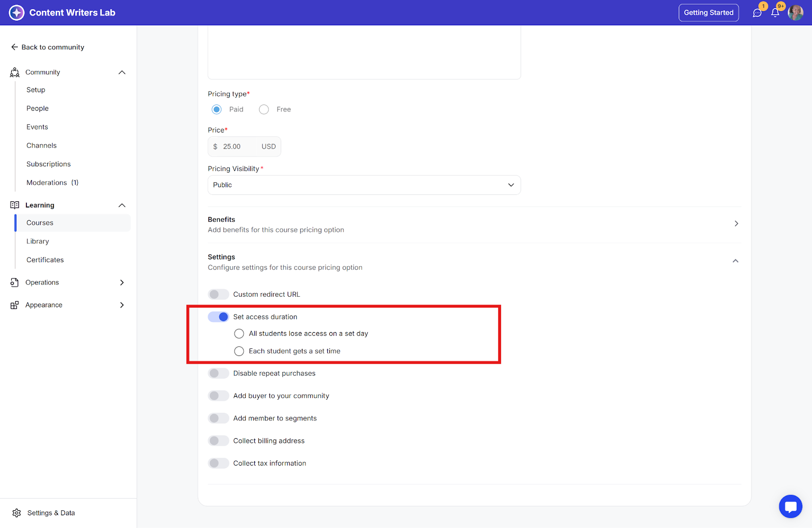Viewport: 812px width, 528px height.
Task: Open Settings & Data link
Action: [51, 513]
